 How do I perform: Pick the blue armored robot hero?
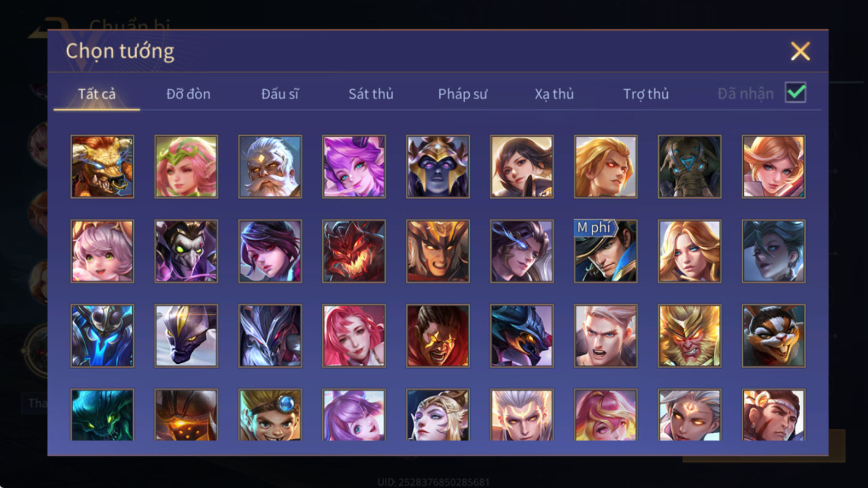click(x=102, y=336)
